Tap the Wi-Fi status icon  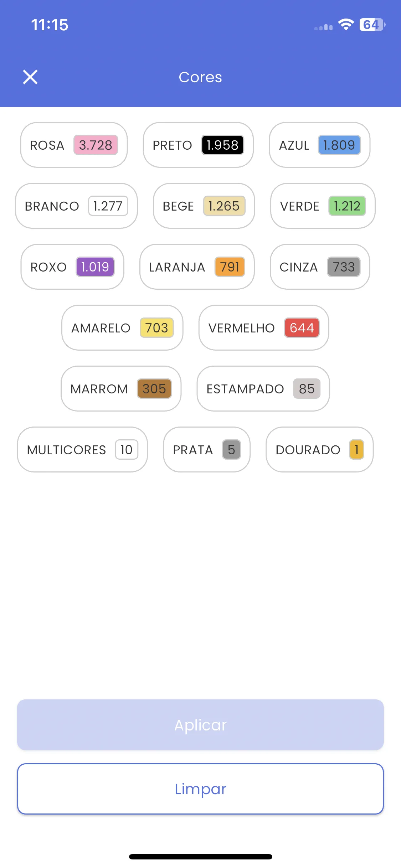click(x=346, y=25)
